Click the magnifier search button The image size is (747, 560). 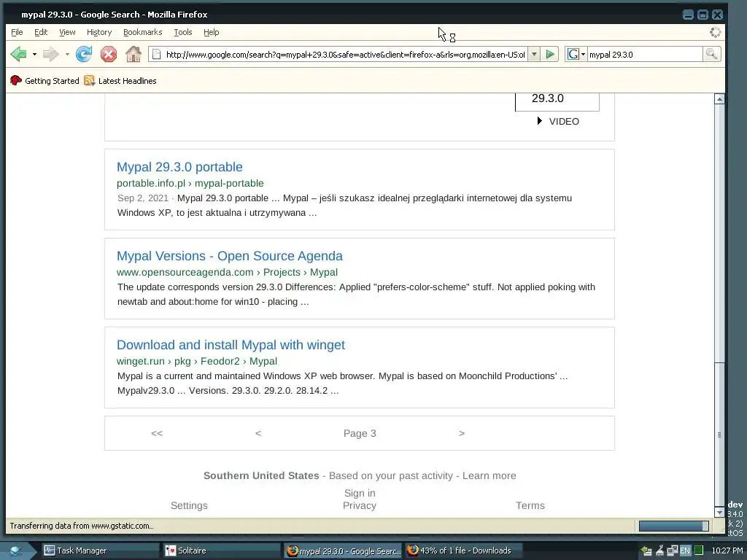click(x=711, y=54)
